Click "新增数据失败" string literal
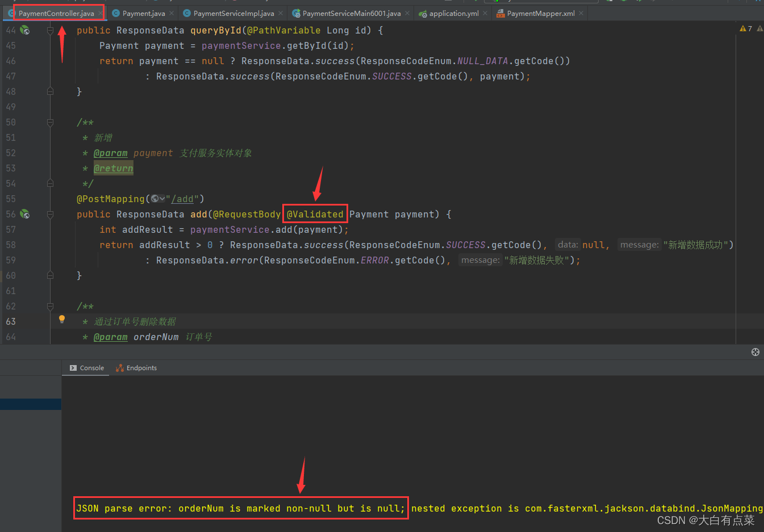Screen dimensions: 764x532 pos(537,260)
